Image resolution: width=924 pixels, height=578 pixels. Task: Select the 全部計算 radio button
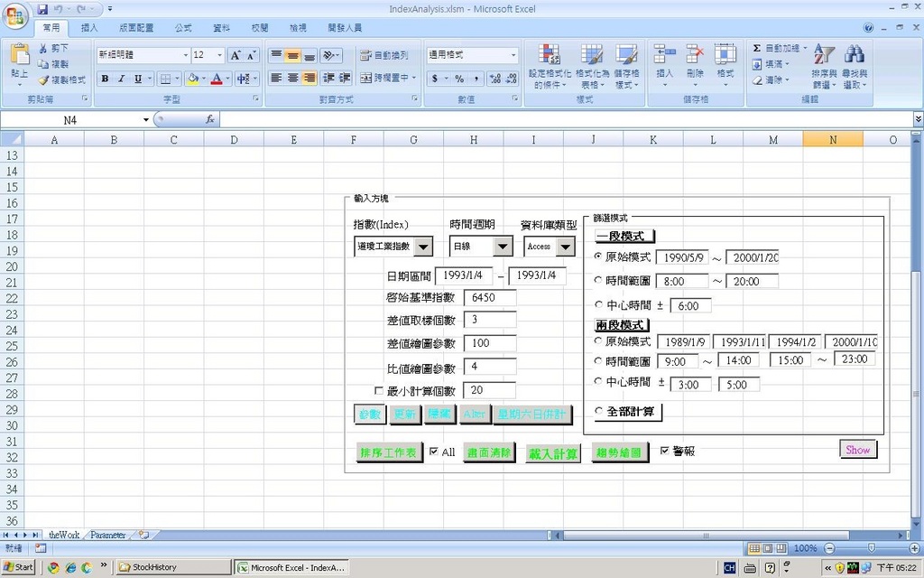(598, 412)
